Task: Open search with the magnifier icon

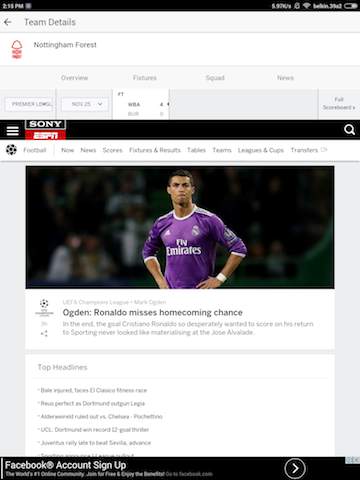Action: (x=349, y=130)
